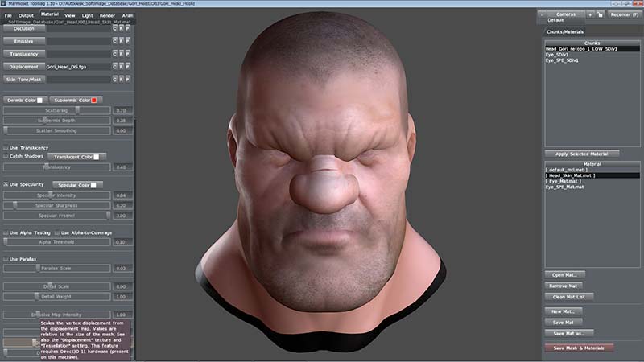The image size is (644, 362).
Task: Click the C icon in Occlusion row
Action: 114,29
